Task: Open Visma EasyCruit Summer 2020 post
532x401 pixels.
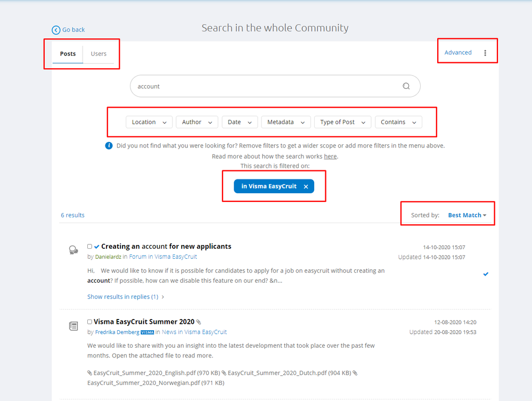Action: point(144,322)
